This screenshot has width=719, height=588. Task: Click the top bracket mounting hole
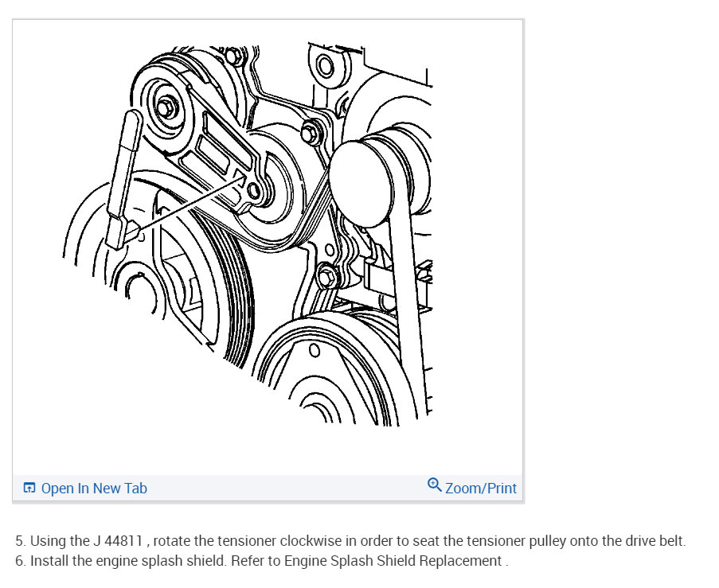point(325,67)
